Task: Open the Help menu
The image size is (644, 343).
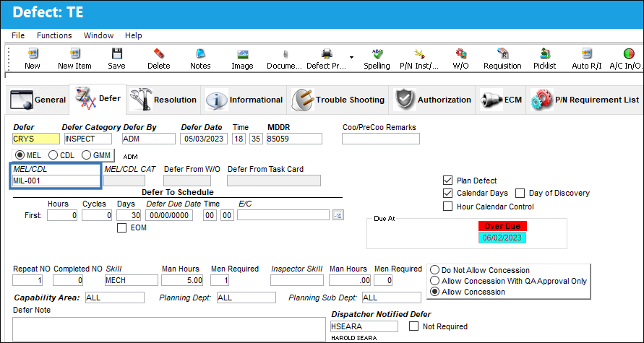Action: (134, 35)
